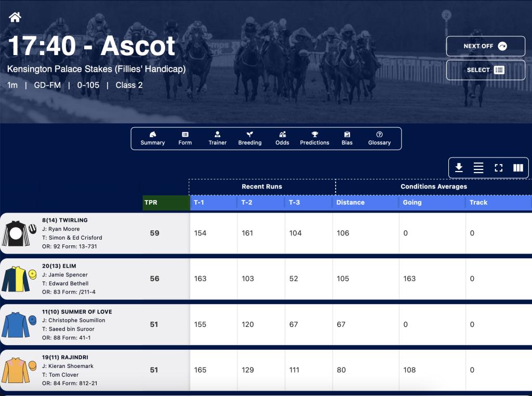Enter fullscreen table view
Image resolution: width=532 pixels, height=396 pixels.
pyautogui.click(x=498, y=168)
